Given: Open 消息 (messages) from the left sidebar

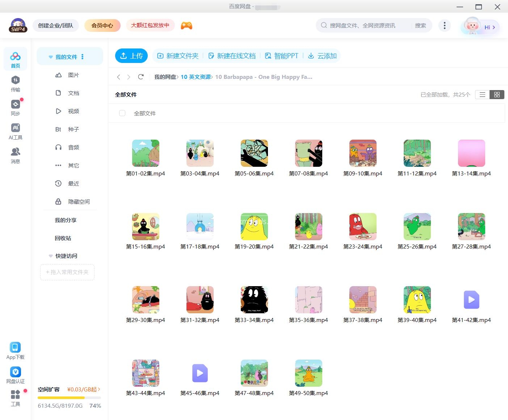Looking at the screenshot, I should 15,155.
